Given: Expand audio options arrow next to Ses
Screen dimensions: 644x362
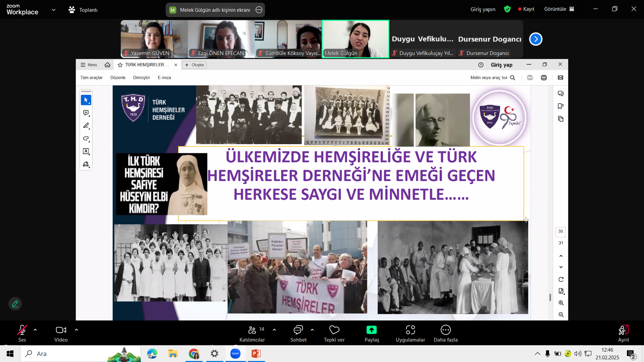Looking at the screenshot, I should point(35,330).
